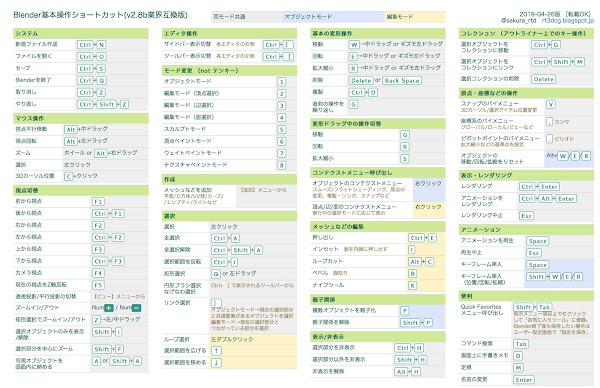Click the '作成' section header

click(x=229, y=179)
